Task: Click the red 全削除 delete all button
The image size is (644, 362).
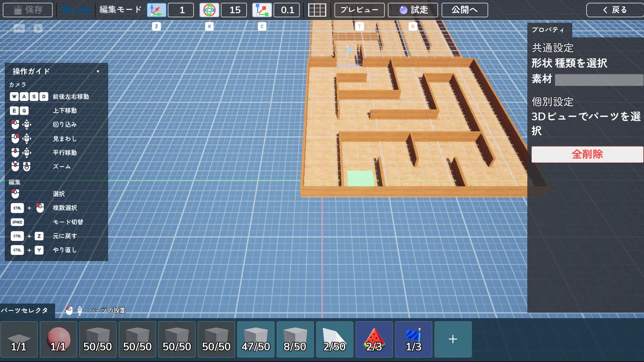Action: point(587,154)
